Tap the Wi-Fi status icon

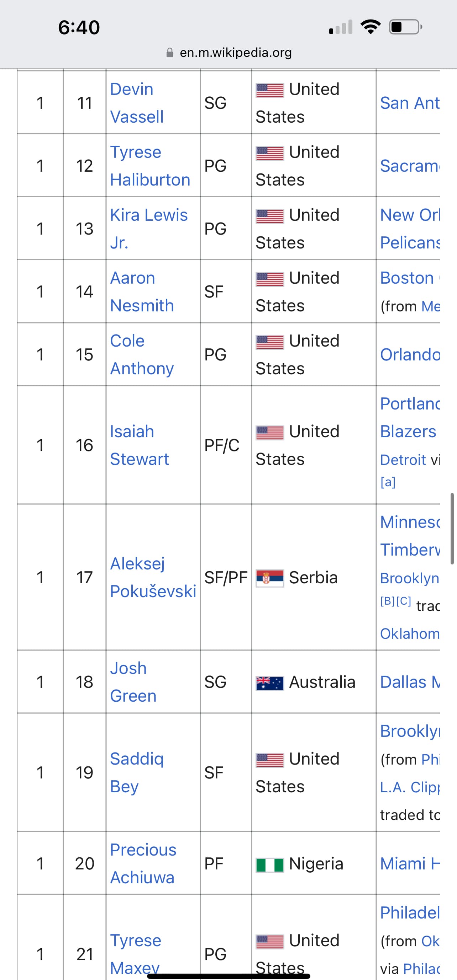(371, 27)
